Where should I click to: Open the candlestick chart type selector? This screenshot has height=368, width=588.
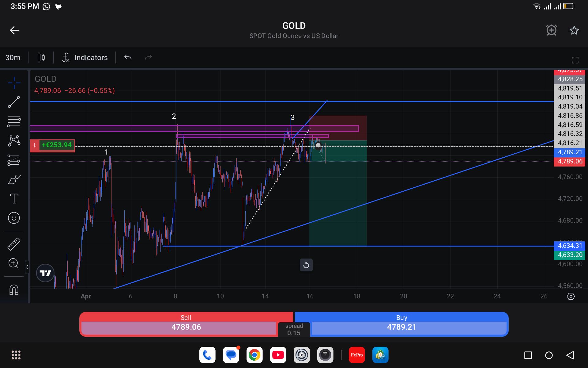[41, 58]
